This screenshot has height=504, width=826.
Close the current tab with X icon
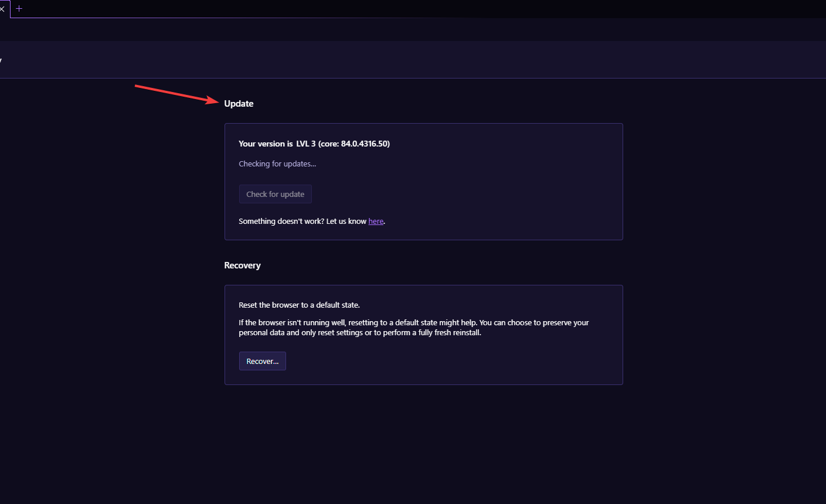point(2,9)
